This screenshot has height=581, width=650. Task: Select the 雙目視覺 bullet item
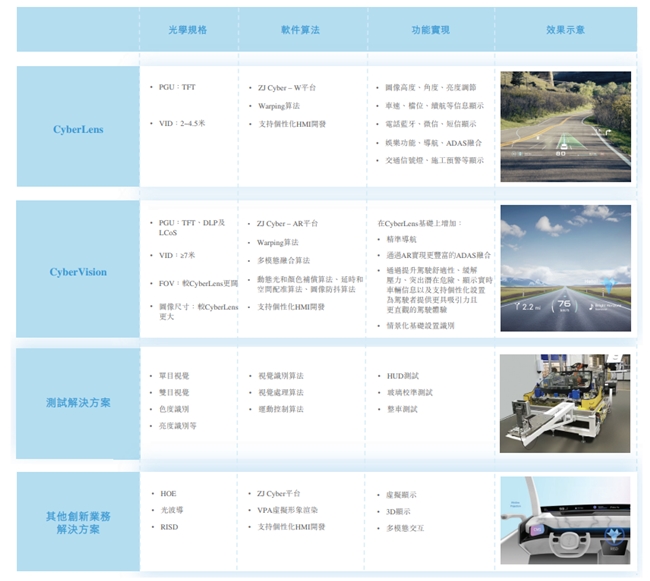click(x=174, y=392)
